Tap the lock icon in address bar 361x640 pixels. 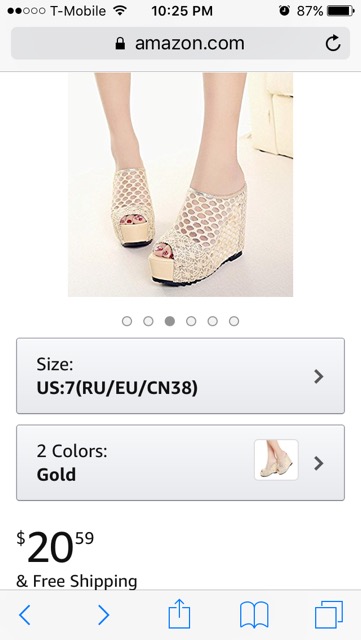(x=120, y=43)
